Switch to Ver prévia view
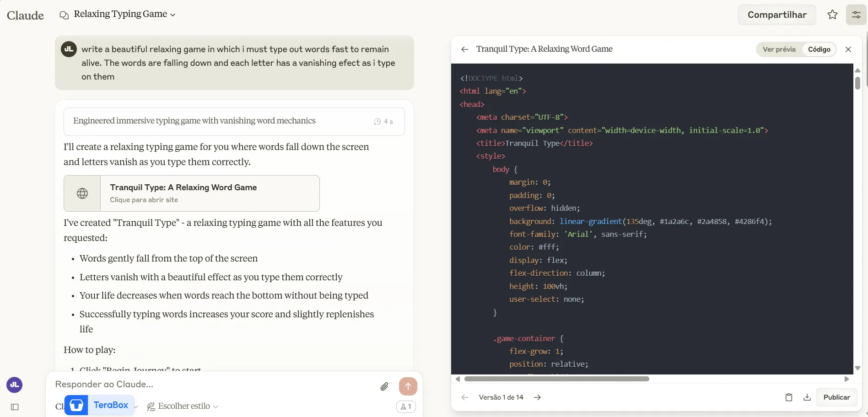Screen dimensions: 868x417 [779, 49]
